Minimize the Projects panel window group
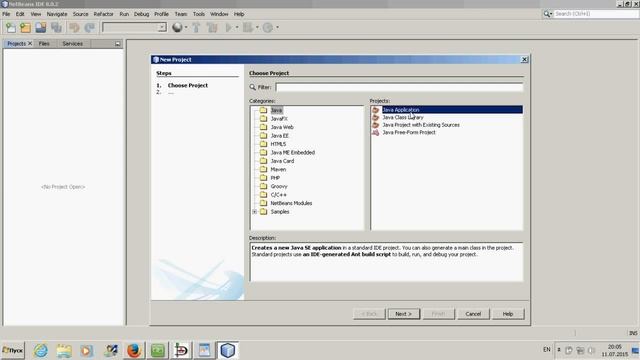This screenshot has height=360, width=640. [x=118, y=44]
